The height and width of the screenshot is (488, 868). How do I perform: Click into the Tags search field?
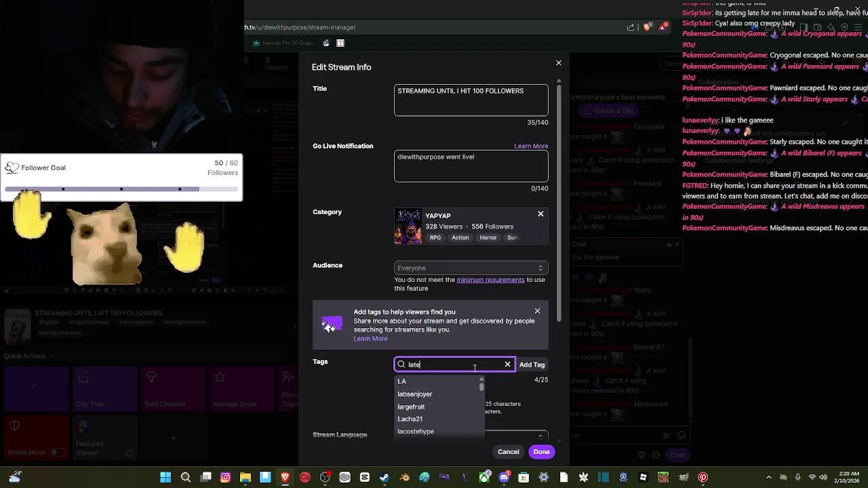click(454, 365)
